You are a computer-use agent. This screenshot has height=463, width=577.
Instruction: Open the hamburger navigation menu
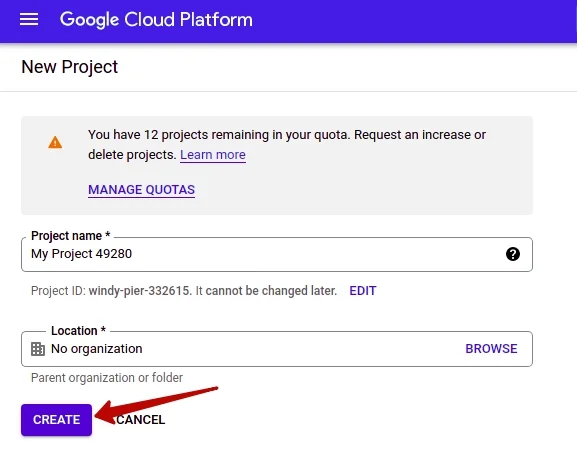(29, 20)
